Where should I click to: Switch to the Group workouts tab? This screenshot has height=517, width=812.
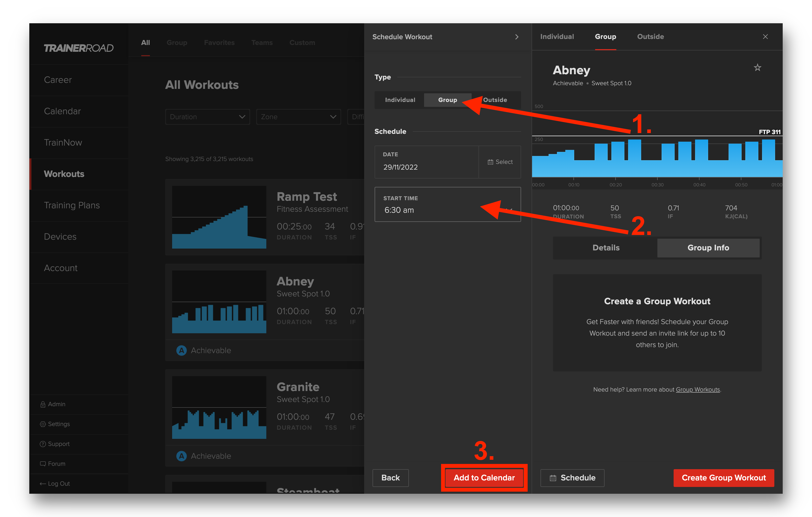tap(177, 43)
